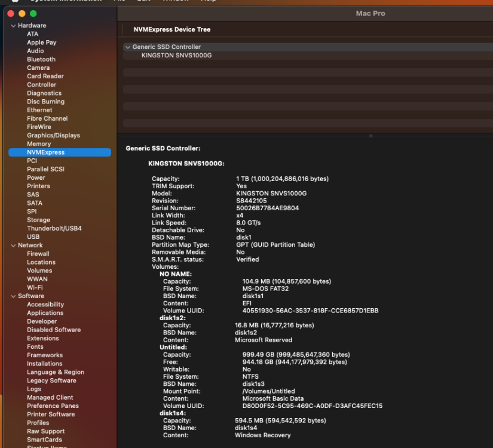Select SmartCards entry
The image size is (493, 448).
click(44, 440)
